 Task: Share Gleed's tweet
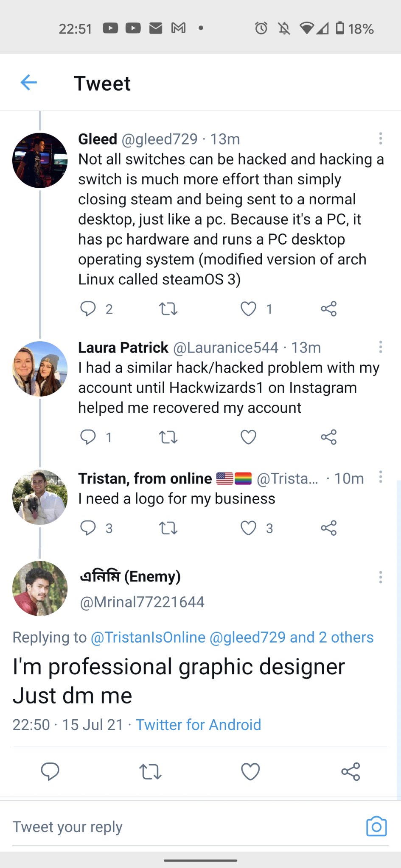click(329, 309)
